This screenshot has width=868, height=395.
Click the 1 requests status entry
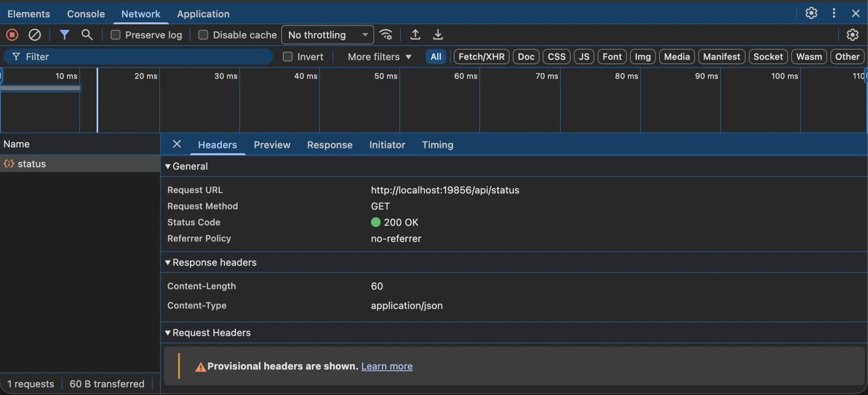tap(31, 384)
